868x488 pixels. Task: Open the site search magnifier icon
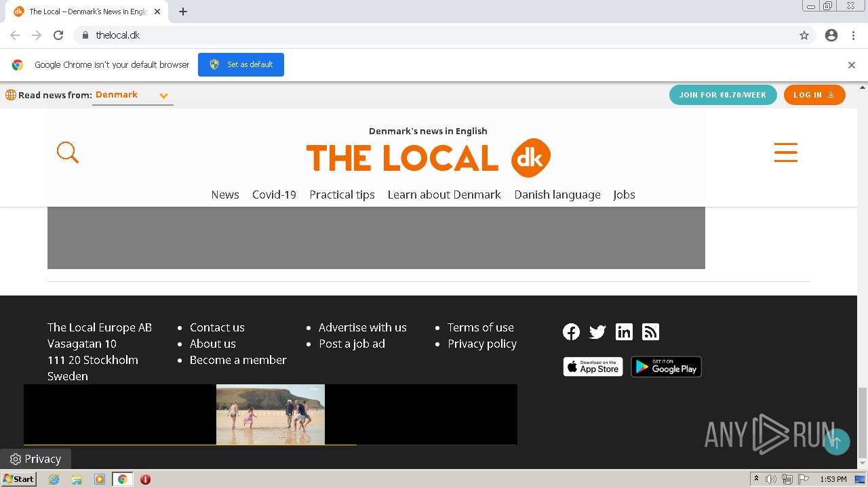tap(68, 152)
